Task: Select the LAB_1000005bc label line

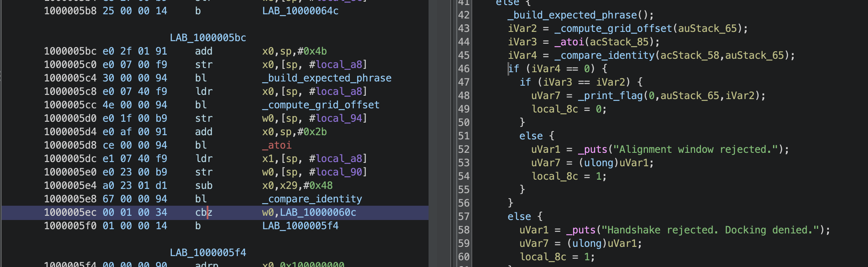Action: point(208,38)
